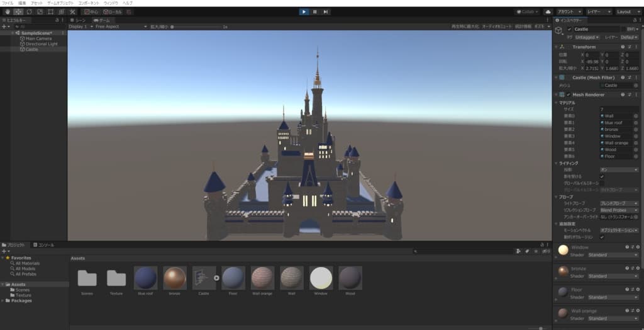Open the ファイル menu

tap(8, 3)
